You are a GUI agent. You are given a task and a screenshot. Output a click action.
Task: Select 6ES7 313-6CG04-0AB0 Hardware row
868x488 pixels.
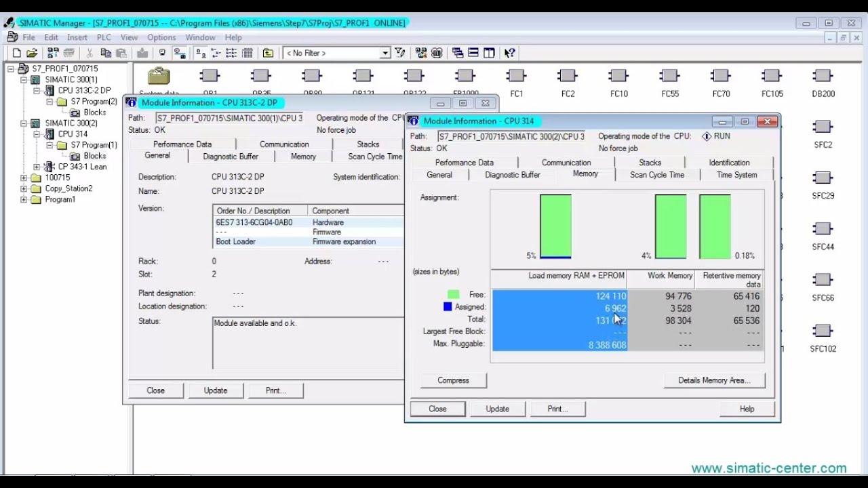308,222
